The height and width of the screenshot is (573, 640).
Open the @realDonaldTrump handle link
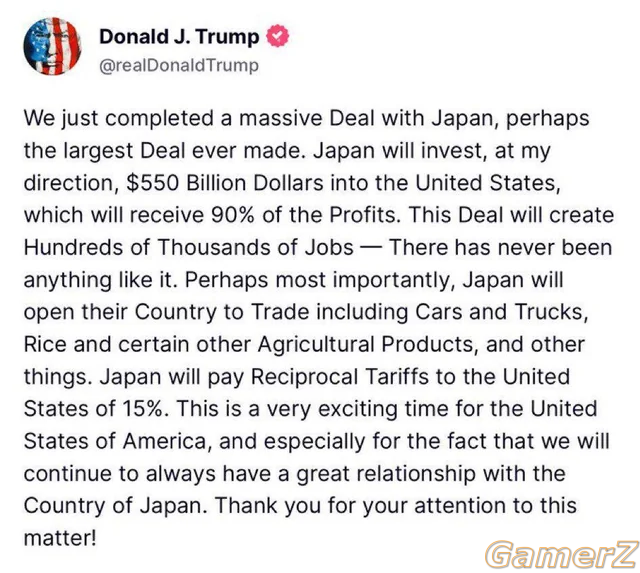pos(179,65)
